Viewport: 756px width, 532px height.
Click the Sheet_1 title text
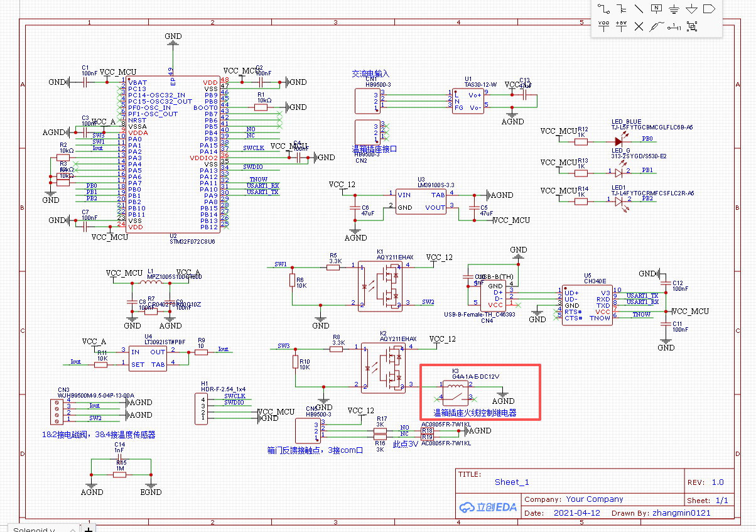512,482
